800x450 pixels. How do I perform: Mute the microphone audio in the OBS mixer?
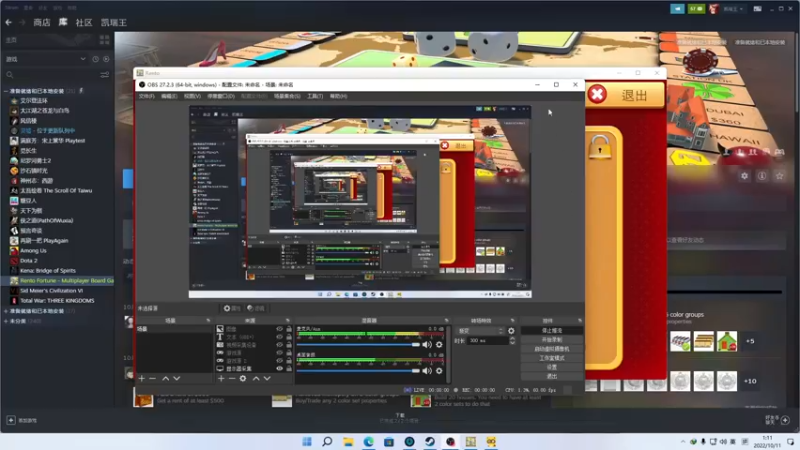click(x=427, y=345)
